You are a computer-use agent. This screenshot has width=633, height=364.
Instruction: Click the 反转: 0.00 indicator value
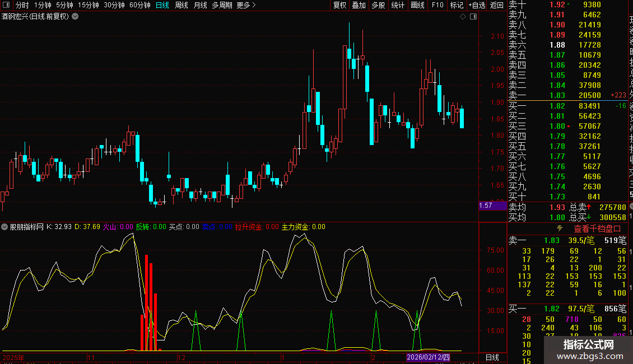pyautogui.click(x=151, y=227)
